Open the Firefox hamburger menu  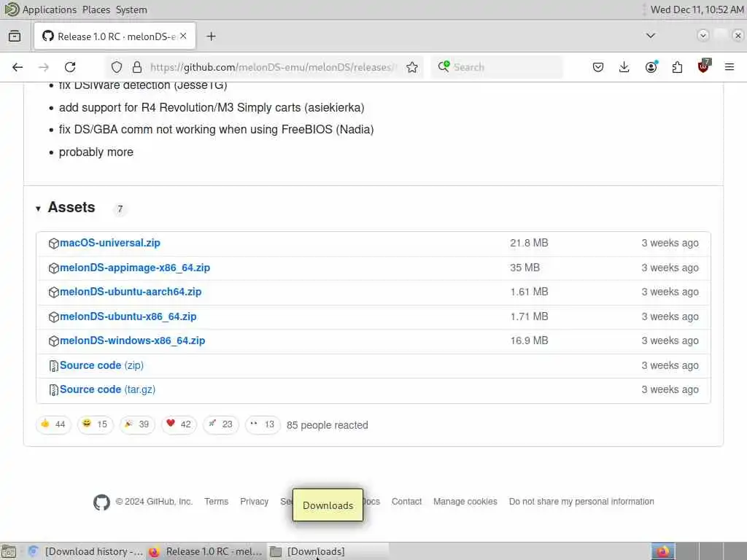pyautogui.click(x=729, y=67)
